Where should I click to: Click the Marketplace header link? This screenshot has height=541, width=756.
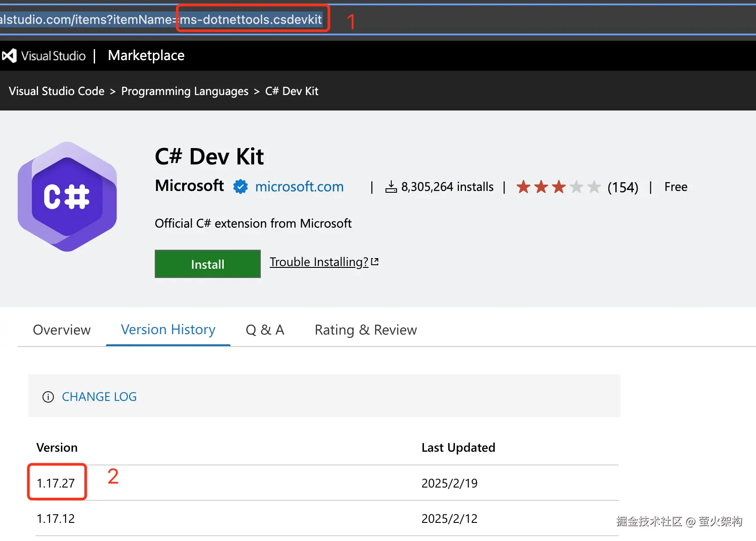click(x=146, y=56)
